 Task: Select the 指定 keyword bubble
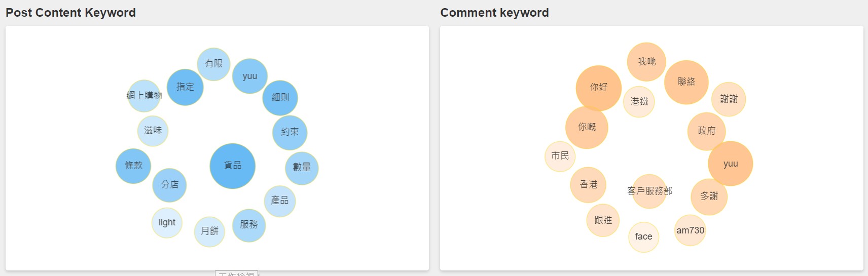click(x=185, y=87)
